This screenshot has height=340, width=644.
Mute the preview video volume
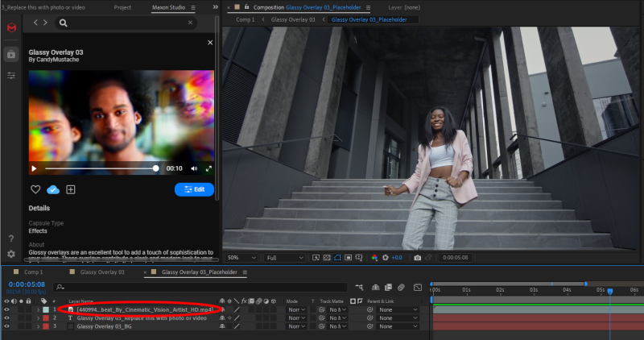194,169
